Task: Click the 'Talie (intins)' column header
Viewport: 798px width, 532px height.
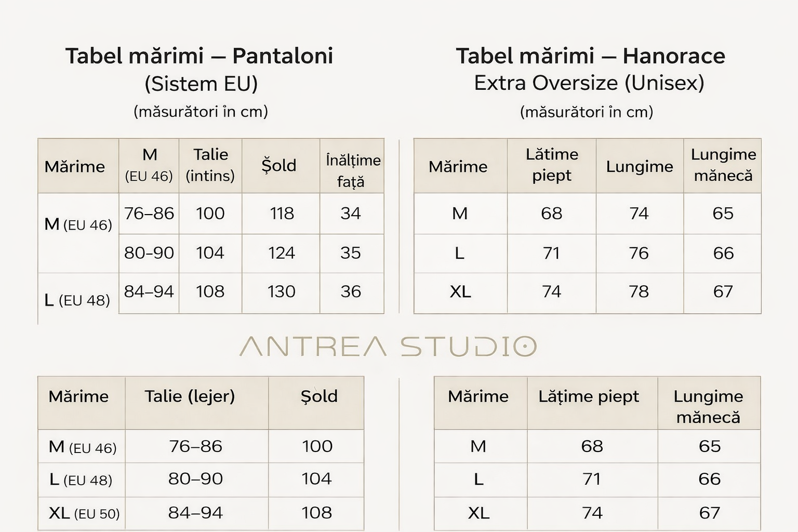Action: pyautogui.click(x=210, y=165)
